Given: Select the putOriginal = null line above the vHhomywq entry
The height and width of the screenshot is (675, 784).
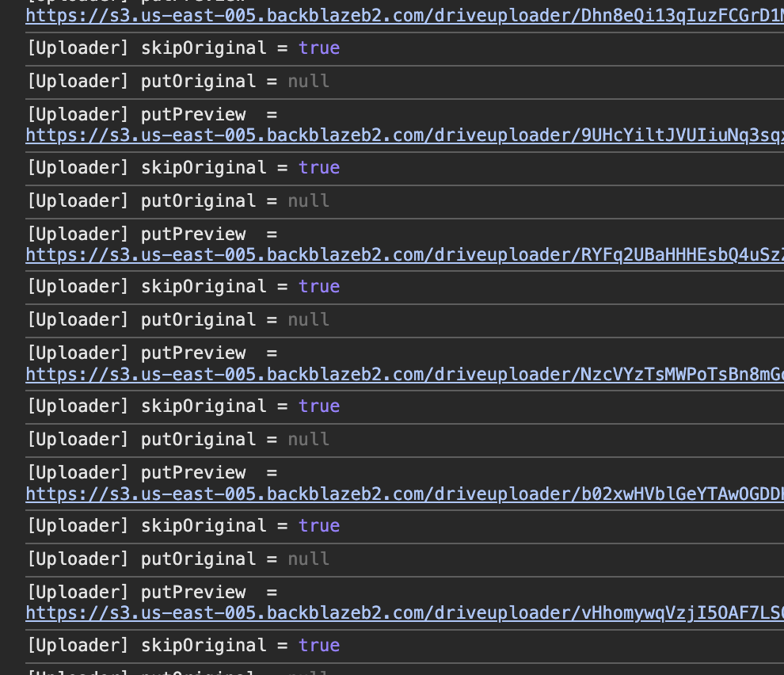Looking at the screenshot, I should (178, 559).
